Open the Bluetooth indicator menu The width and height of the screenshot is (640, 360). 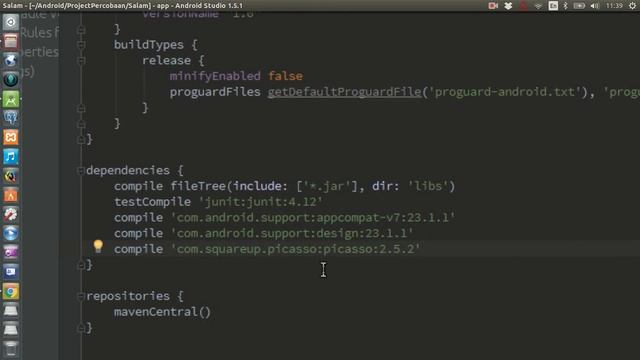pos(566,6)
